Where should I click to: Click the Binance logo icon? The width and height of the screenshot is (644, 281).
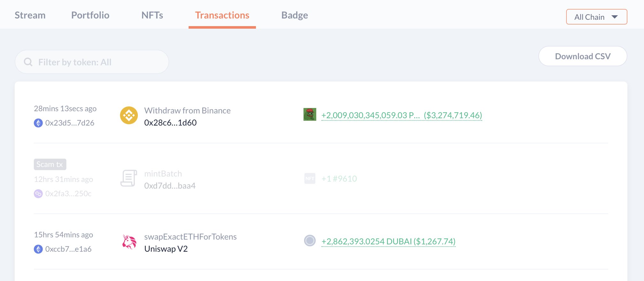pos(129,115)
